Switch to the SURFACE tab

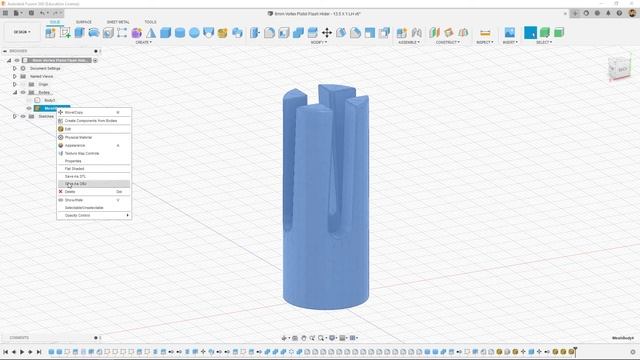click(84, 22)
